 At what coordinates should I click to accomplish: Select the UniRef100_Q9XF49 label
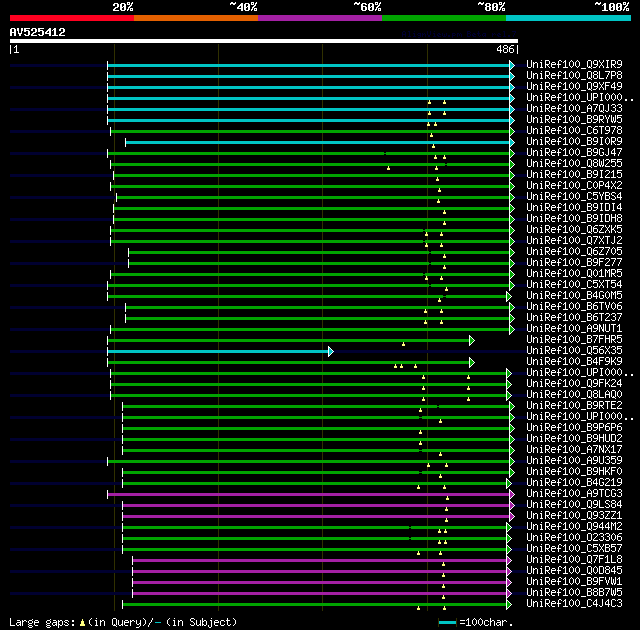coord(574,87)
